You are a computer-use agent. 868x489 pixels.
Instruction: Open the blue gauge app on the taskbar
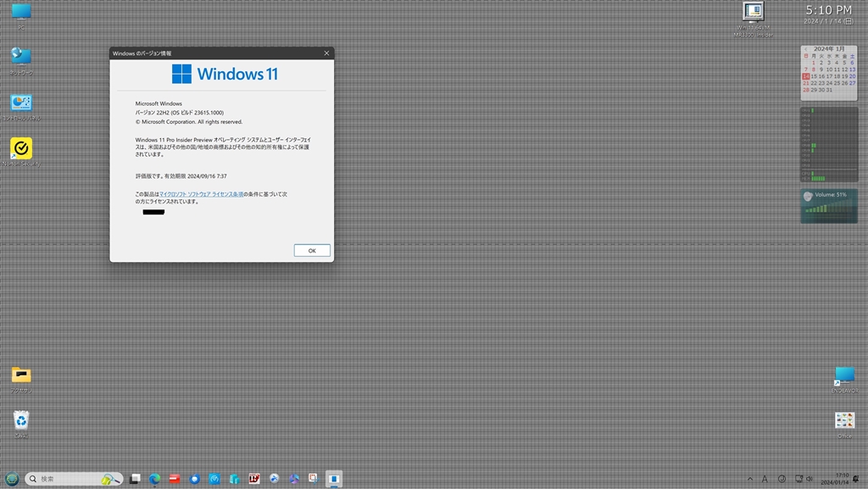214,479
